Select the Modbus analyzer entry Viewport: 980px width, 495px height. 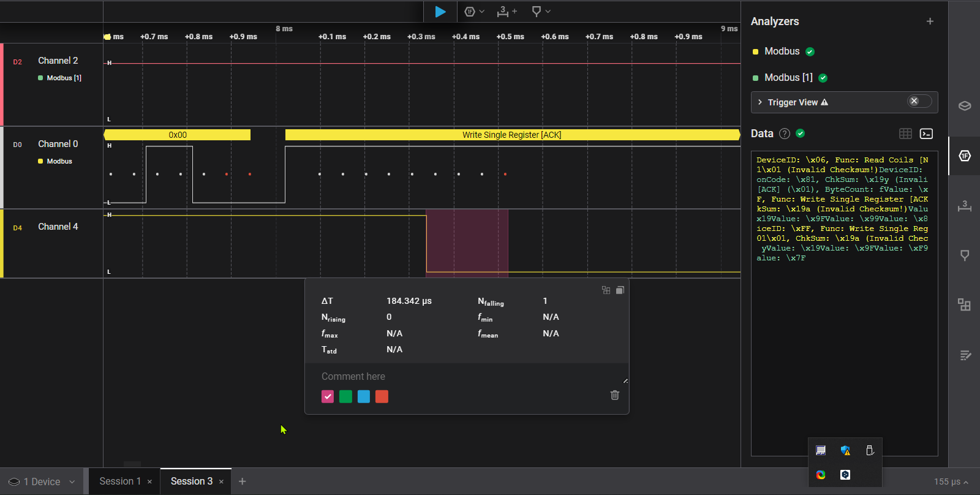tap(782, 51)
